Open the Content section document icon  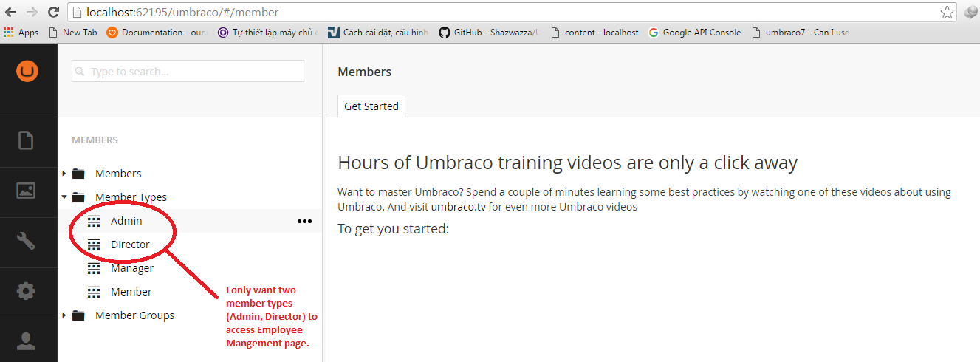[x=26, y=140]
